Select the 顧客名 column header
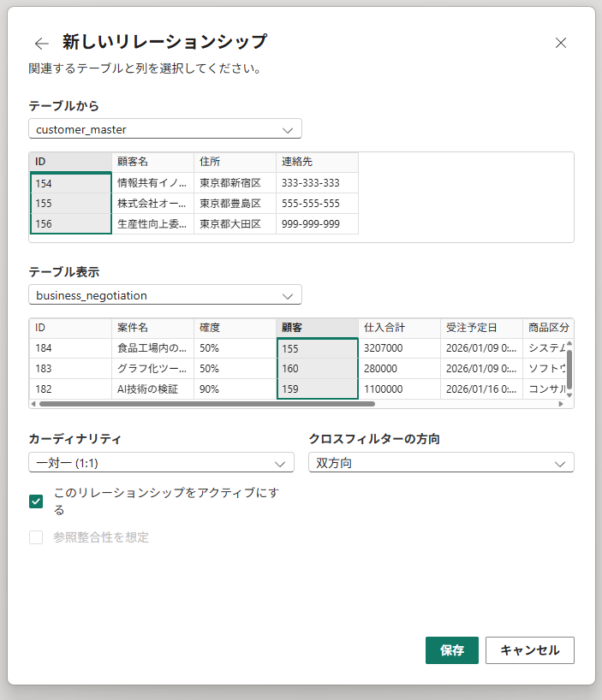Image resolution: width=602 pixels, height=700 pixels. (152, 162)
